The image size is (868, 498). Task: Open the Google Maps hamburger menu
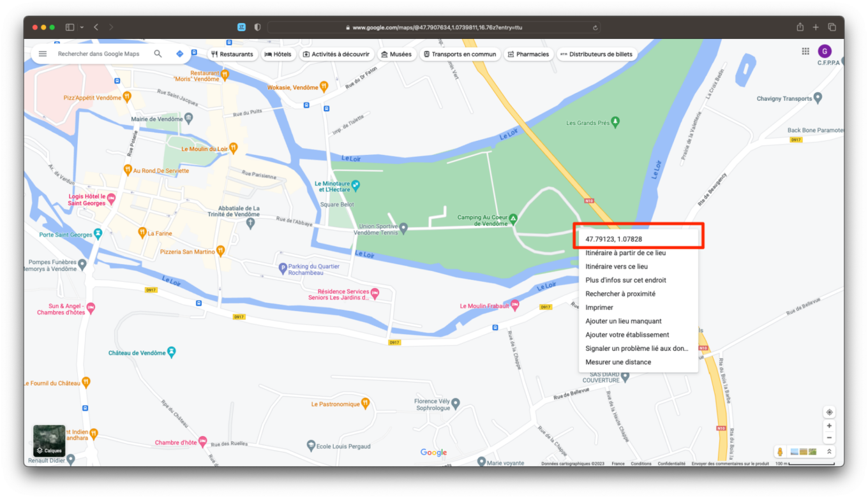click(43, 54)
